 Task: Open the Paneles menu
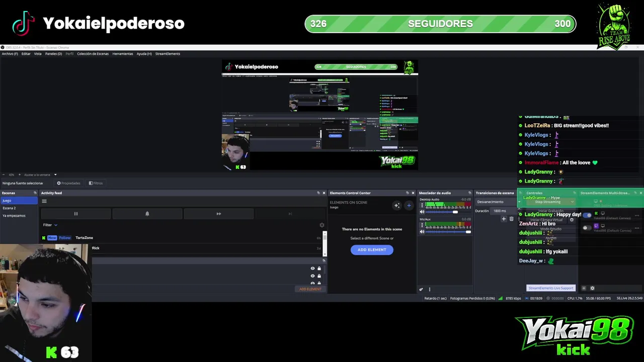(53, 54)
